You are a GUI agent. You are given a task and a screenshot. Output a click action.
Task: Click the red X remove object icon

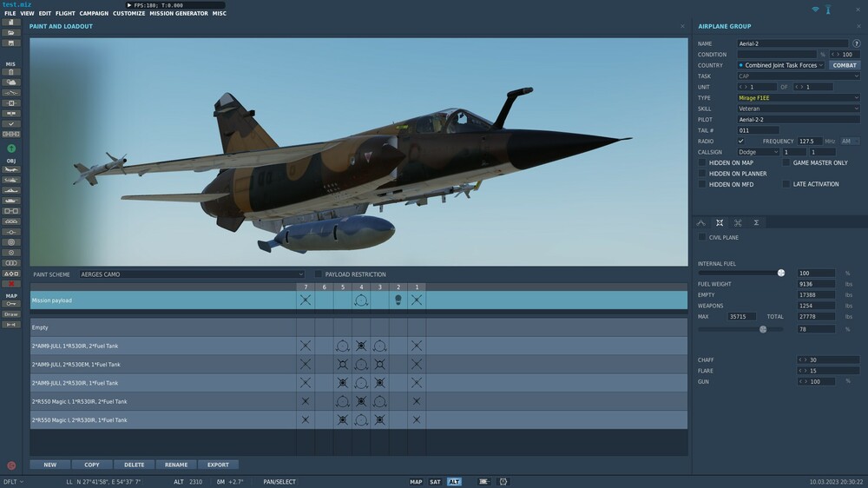tap(11, 283)
